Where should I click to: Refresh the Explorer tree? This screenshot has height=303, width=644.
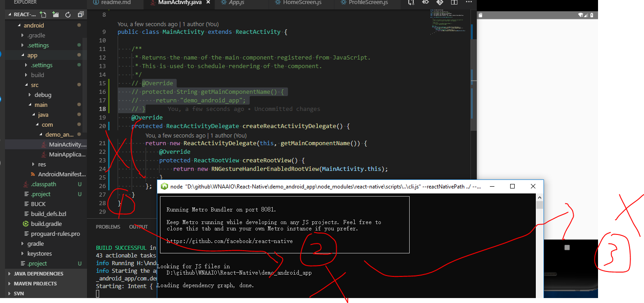[x=68, y=14]
